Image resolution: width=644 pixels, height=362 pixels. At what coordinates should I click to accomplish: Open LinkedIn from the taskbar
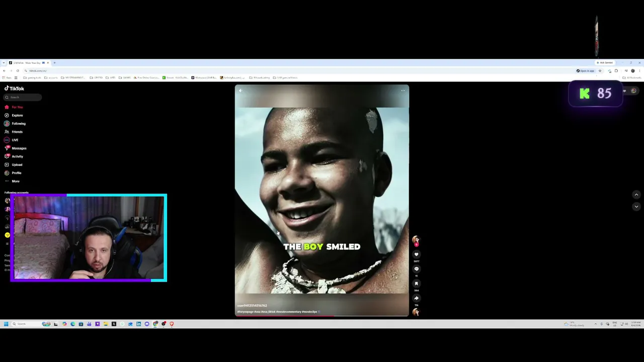(138, 324)
